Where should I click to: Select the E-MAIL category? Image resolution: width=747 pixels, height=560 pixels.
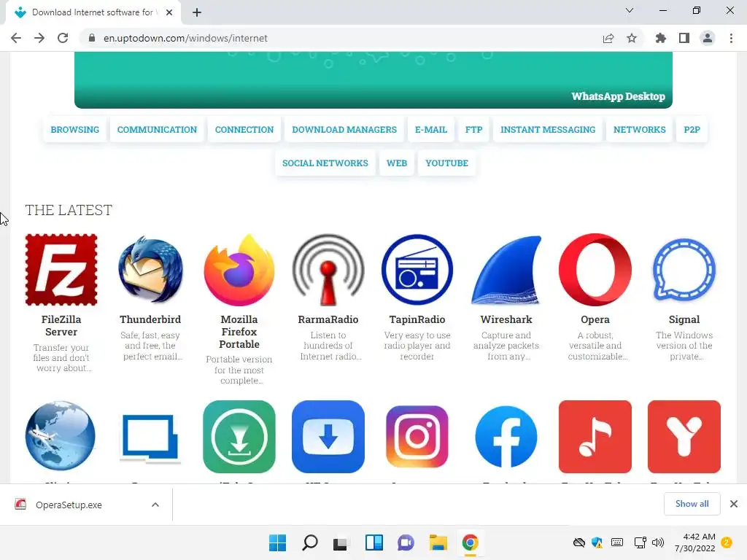tap(430, 130)
